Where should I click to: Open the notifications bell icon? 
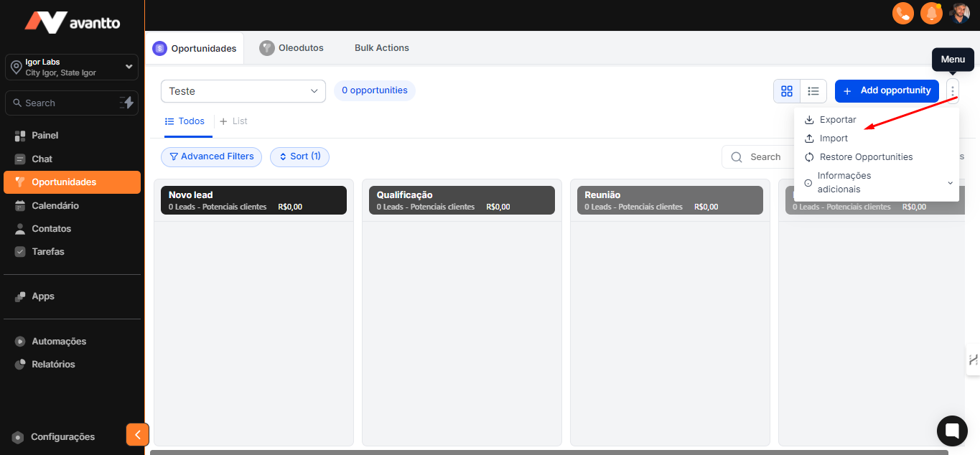pyautogui.click(x=931, y=13)
